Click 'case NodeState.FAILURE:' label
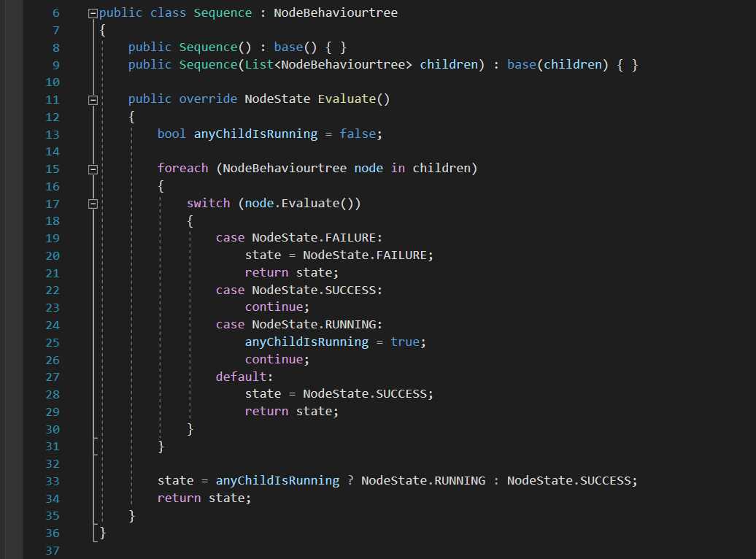The image size is (756, 559). (298, 238)
